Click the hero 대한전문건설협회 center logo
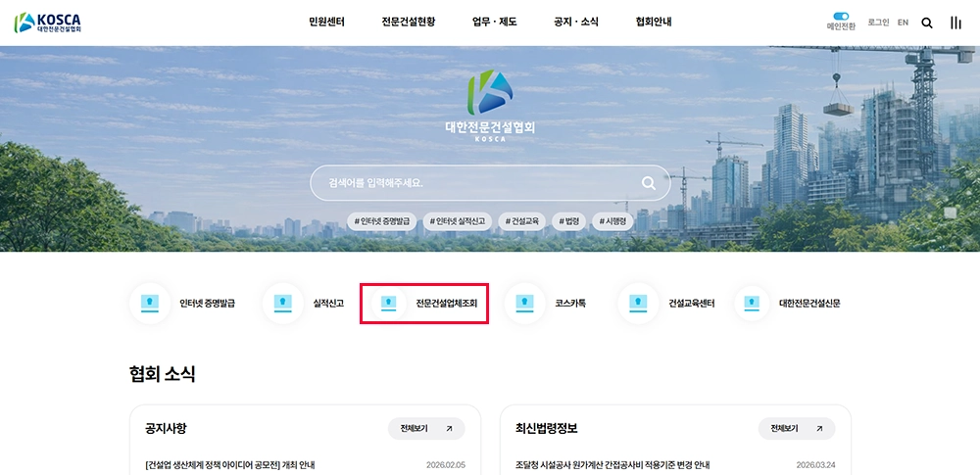 click(490, 106)
